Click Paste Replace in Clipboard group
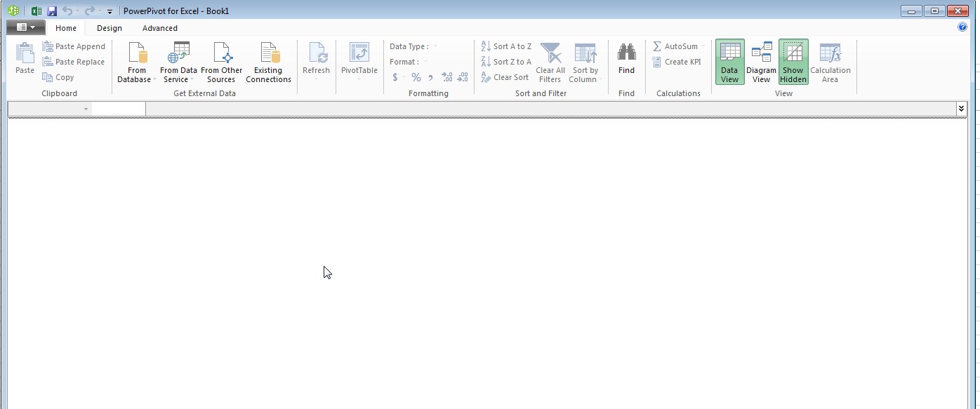This screenshot has height=409, width=980. [74, 62]
